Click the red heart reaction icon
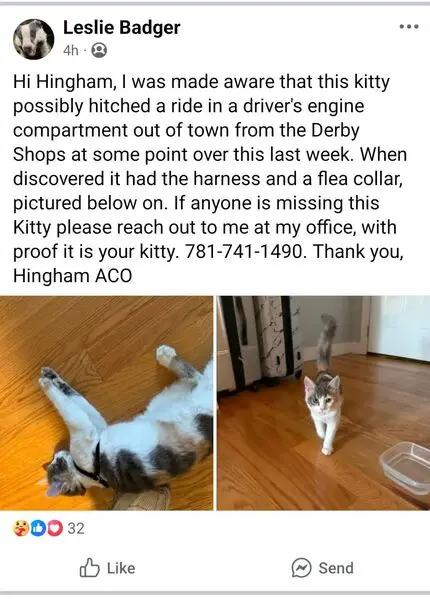Image resolution: width=430 pixels, height=599 pixels. coord(55,528)
